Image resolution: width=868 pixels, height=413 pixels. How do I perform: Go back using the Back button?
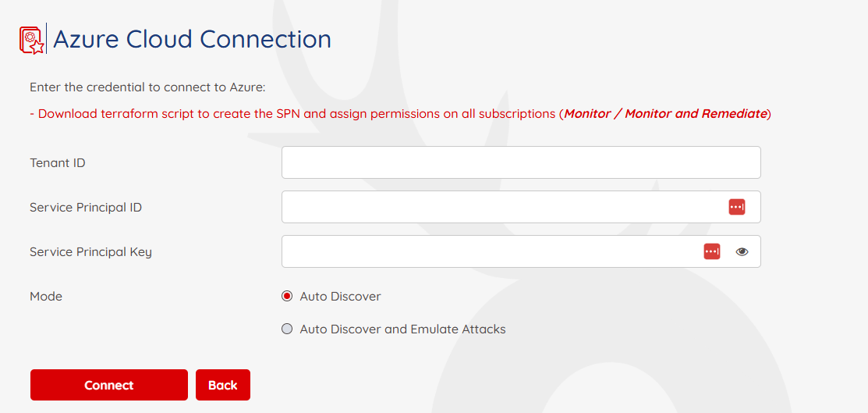223,385
